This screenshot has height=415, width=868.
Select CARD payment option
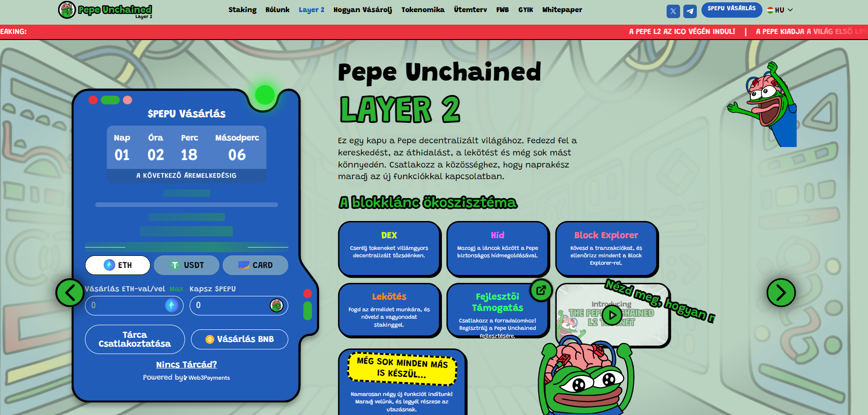[x=255, y=265]
